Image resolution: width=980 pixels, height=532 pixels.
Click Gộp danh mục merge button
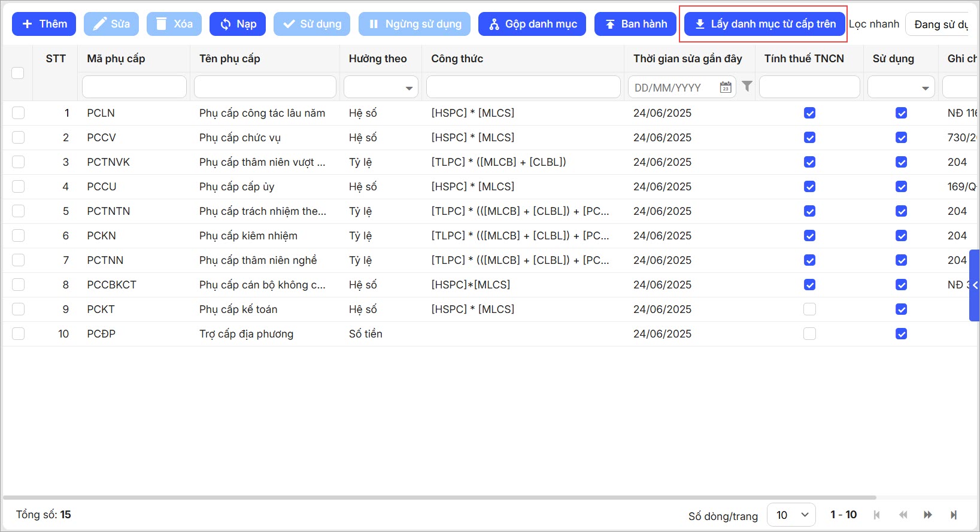tap(532, 24)
